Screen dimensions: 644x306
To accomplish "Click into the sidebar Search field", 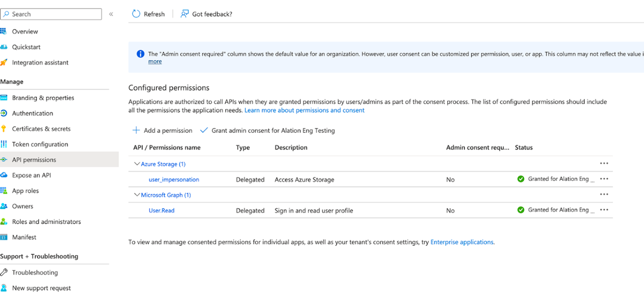I will pyautogui.click(x=51, y=14).
